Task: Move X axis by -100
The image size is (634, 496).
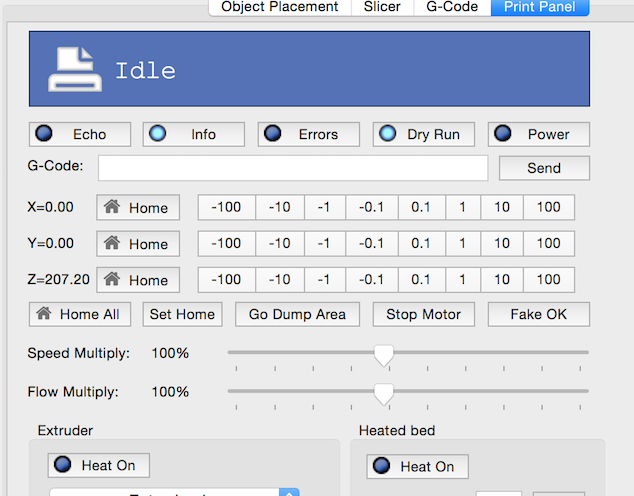Action: (x=227, y=207)
